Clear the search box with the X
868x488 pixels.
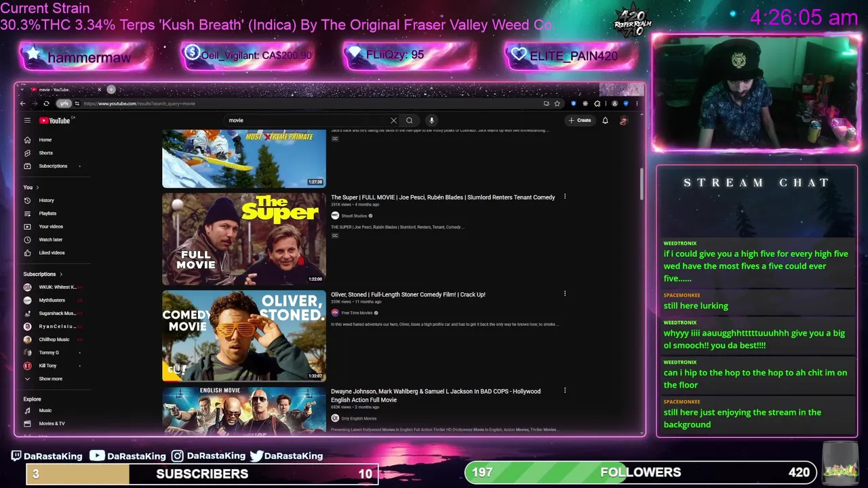pos(393,121)
